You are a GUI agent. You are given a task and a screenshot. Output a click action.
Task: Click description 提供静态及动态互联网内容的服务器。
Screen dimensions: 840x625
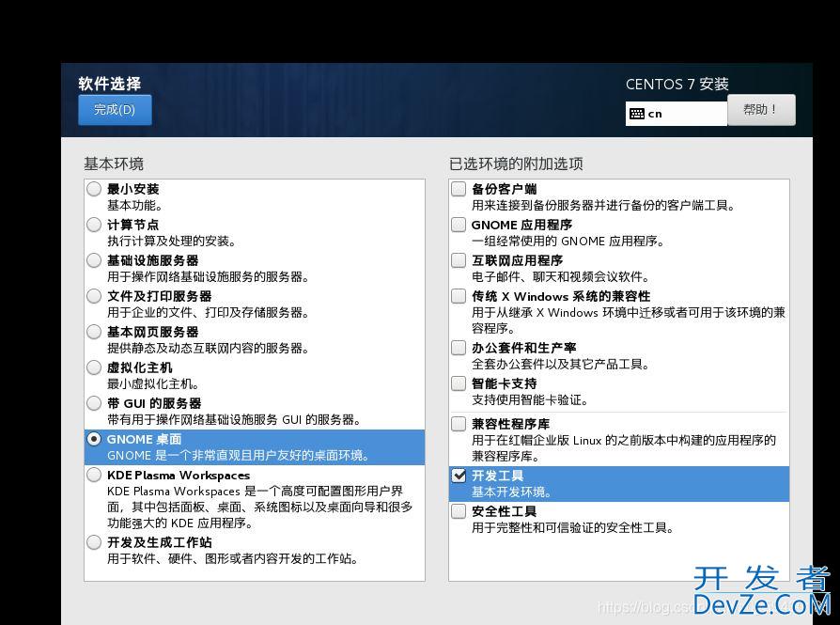tap(209, 349)
